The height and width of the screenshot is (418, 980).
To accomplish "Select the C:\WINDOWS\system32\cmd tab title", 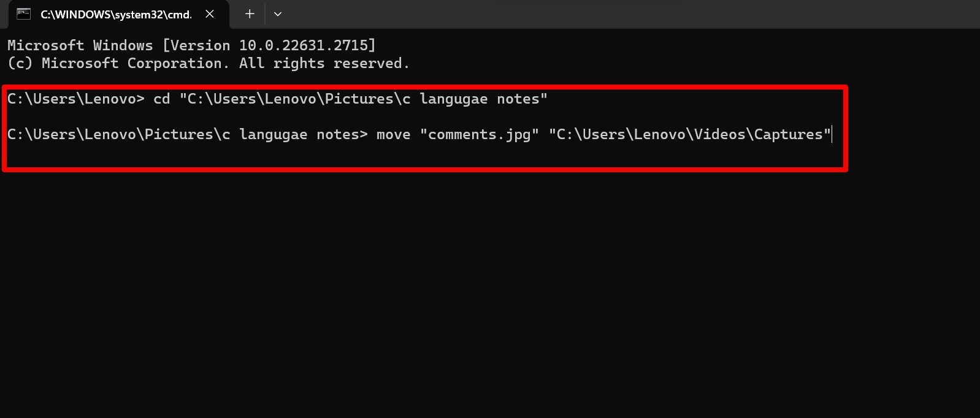I will pyautogui.click(x=116, y=14).
